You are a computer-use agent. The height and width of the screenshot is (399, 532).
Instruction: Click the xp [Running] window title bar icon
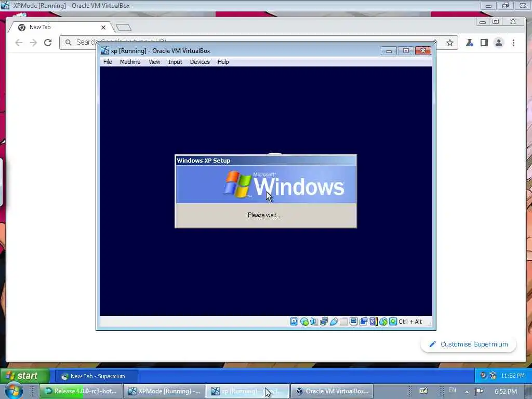click(105, 50)
